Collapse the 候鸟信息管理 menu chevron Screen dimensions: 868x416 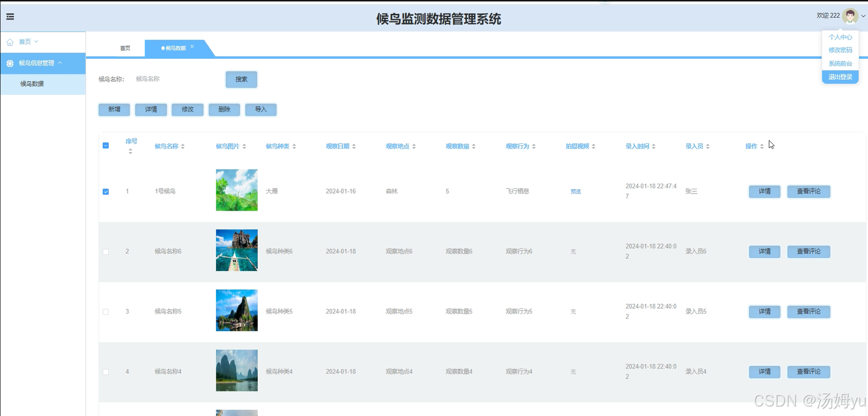[60, 63]
